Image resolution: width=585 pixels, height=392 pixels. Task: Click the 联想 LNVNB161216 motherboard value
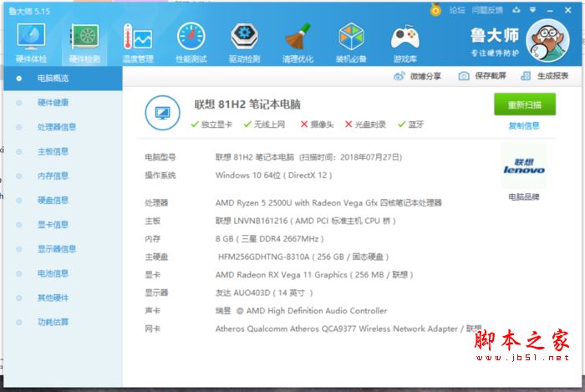pyautogui.click(x=306, y=221)
